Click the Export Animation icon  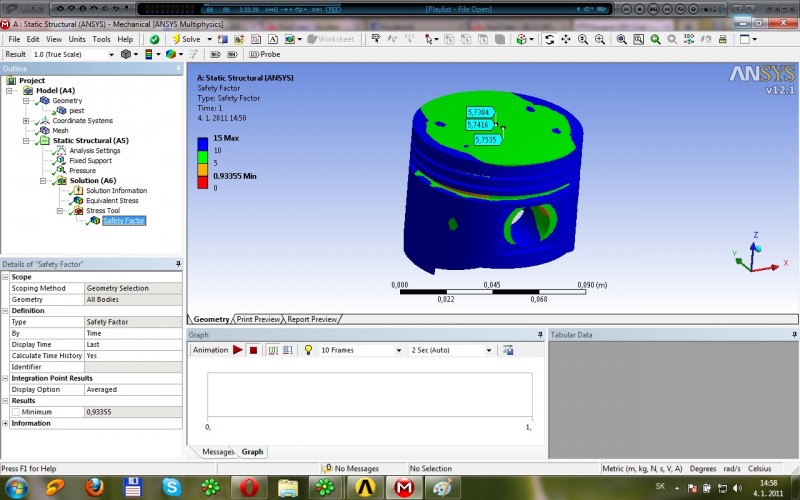(x=508, y=350)
